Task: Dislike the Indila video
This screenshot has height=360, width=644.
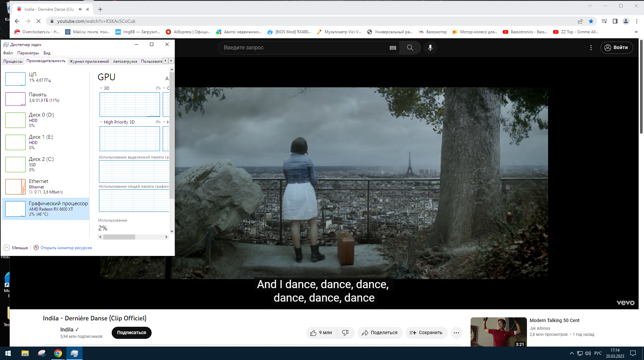Action: (x=345, y=333)
